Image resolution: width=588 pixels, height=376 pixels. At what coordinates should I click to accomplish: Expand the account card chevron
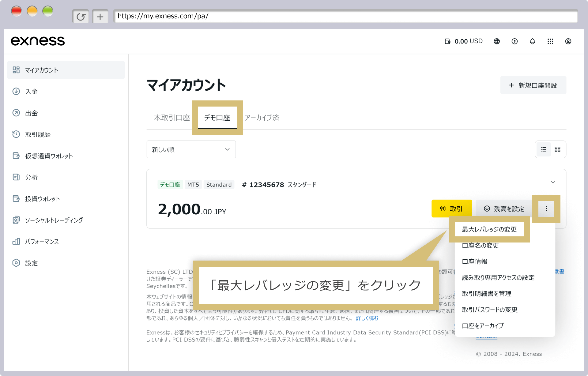click(x=553, y=182)
